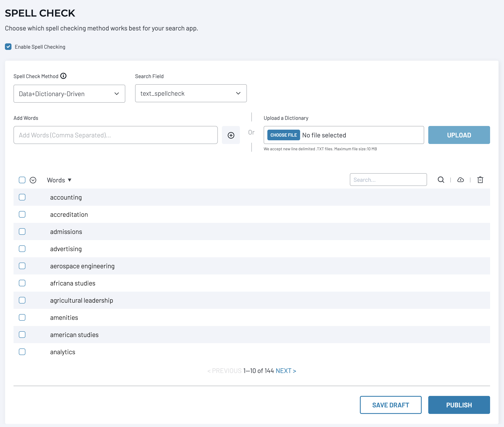The width and height of the screenshot is (504, 427).
Task: Sort by the Words column arrow
Action: click(x=70, y=180)
